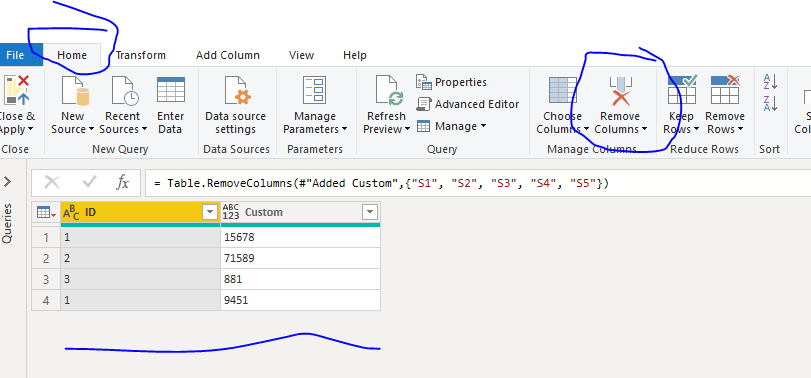This screenshot has width=811, height=378.
Task: Select the ID cell in row 3
Action: coord(141,279)
